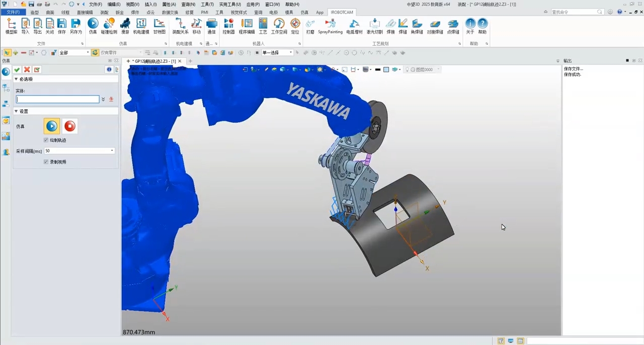Select the 电弧增材 arc additive tool
This screenshot has height=345, width=644.
[354, 26]
